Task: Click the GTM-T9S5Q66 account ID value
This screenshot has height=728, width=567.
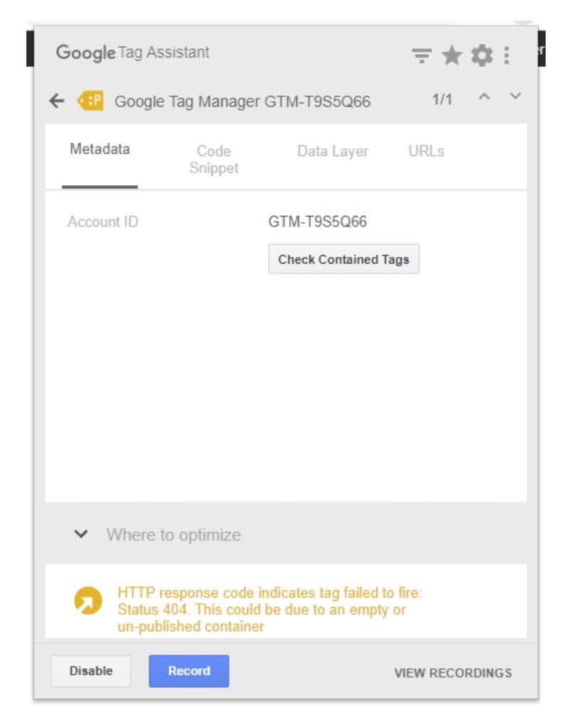Action: pyautogui.click(x=318, y=222)
